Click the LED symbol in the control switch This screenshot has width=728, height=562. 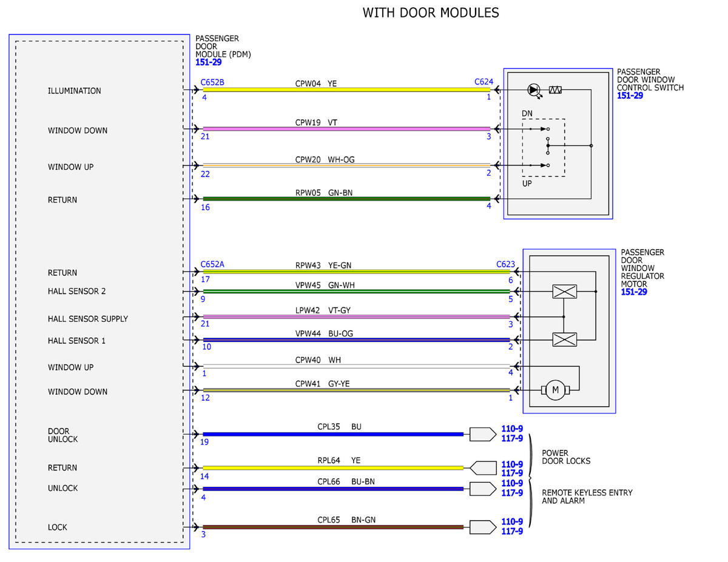534,90
